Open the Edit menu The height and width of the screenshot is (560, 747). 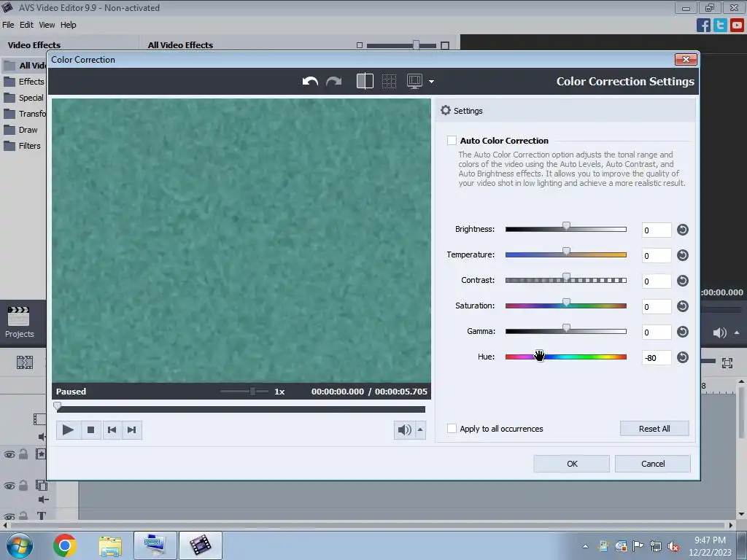pos(26,25)
